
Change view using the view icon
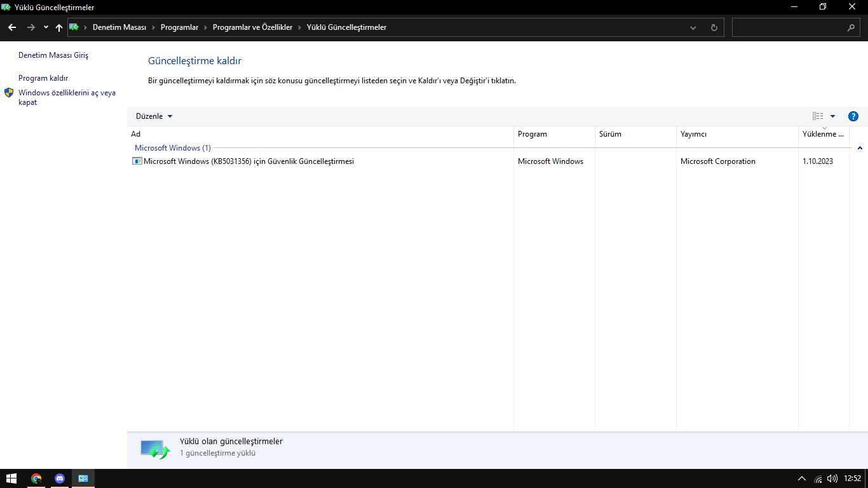coord(818,116)
